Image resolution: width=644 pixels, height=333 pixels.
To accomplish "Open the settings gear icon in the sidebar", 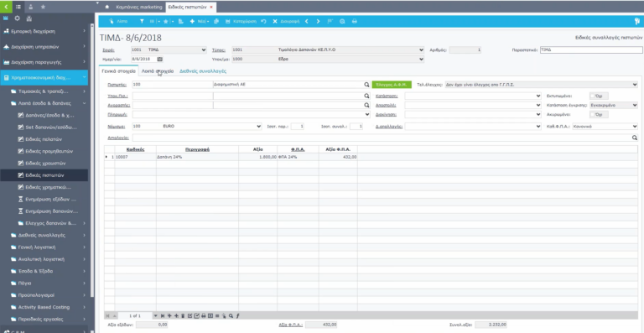I will click(x=17, y=18).
